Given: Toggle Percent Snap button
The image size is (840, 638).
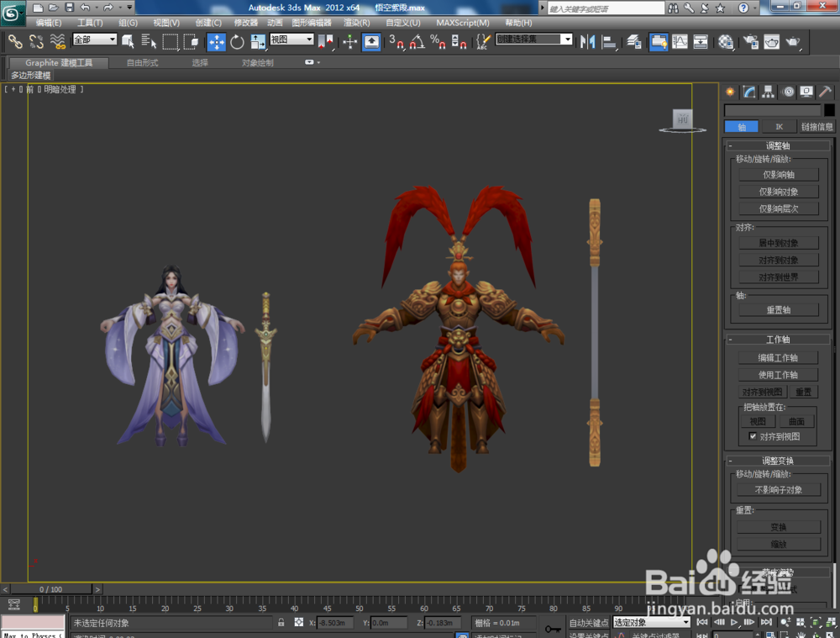Looking at the screenshot, I should tap(438, 41).
